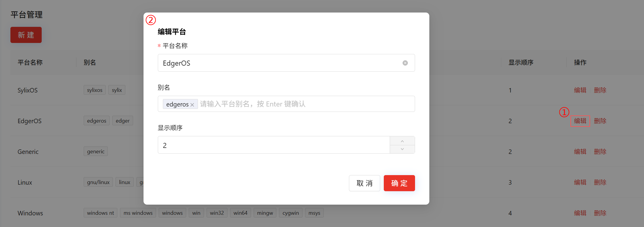Image resolution: width=644 pixels, height=227 pixels.
Task: Click the cygwin alias tag in Windows row
Action: pyautogui.click(x=290, y=213)
